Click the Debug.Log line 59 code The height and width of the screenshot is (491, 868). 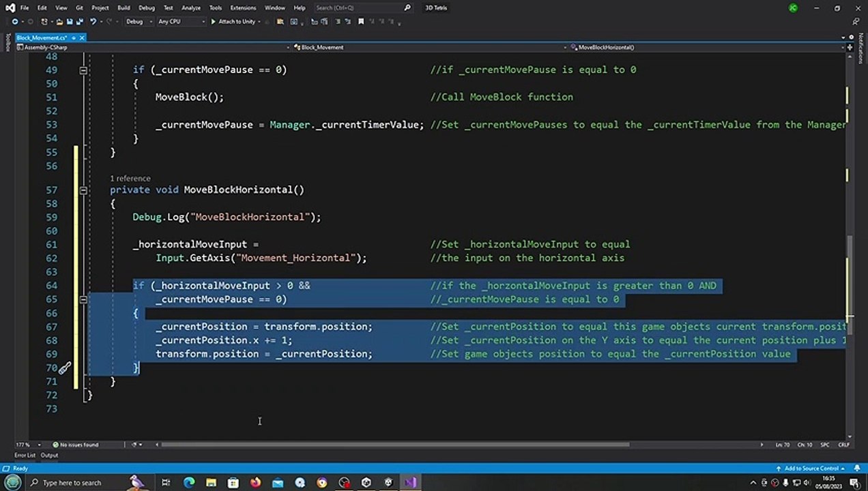pyautogui.click(x=227, y=217)
